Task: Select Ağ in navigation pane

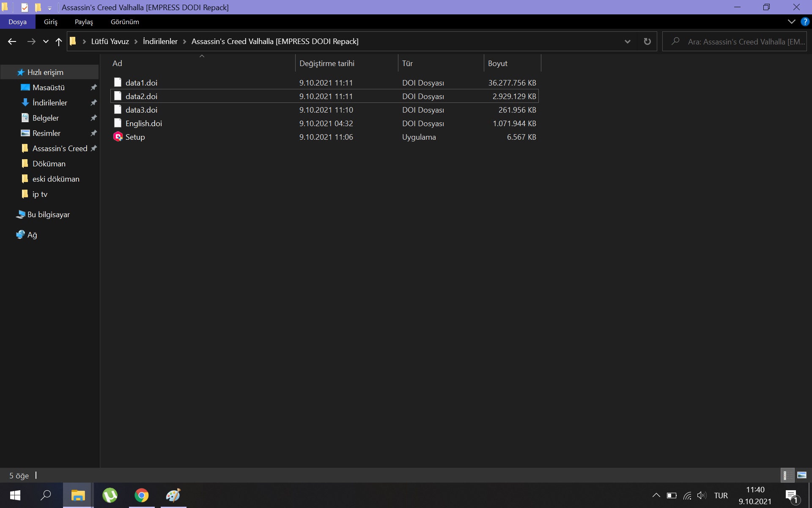Action: (x=32, y=235)
